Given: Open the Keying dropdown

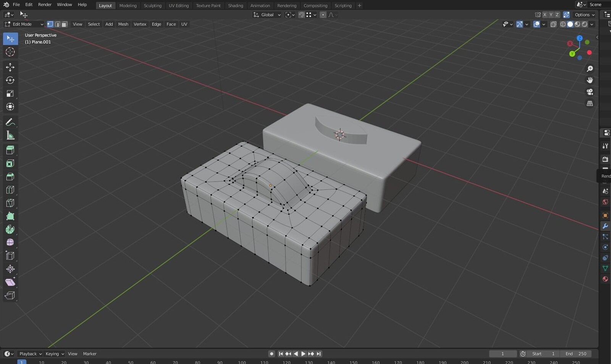Looking at the screenshot, I should 55,354.
